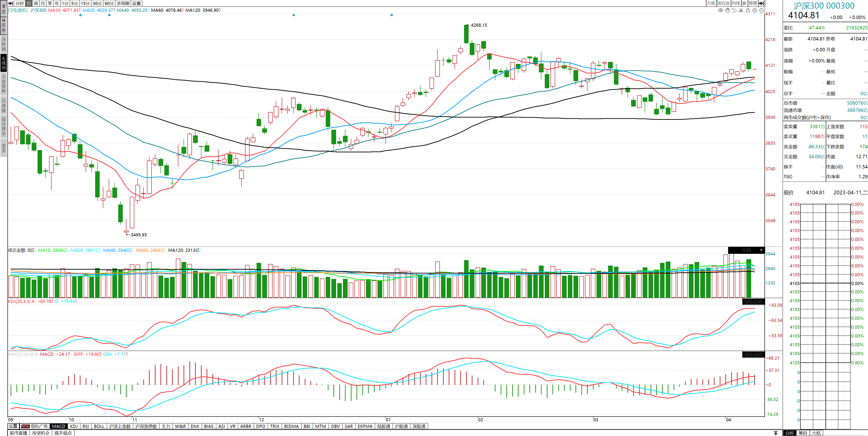Click scroll-to-top arrow icon at bottom right
The image size is (868, 436).
[776, 433]
